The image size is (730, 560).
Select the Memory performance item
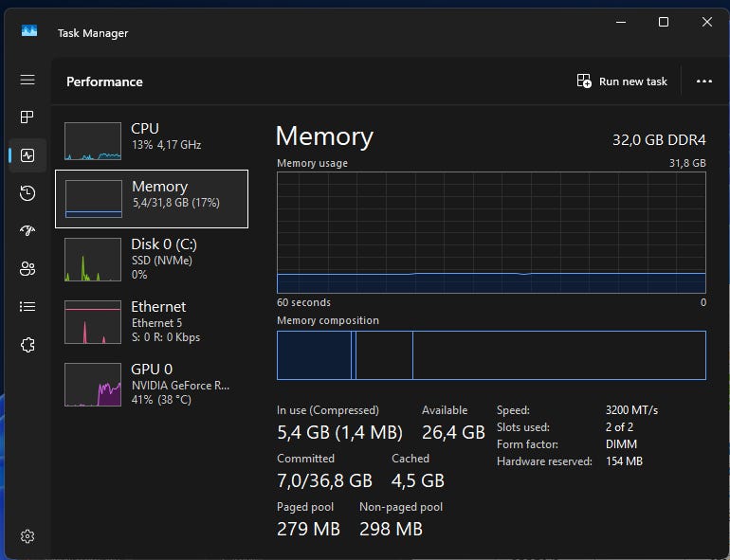[x=152, y=199]
